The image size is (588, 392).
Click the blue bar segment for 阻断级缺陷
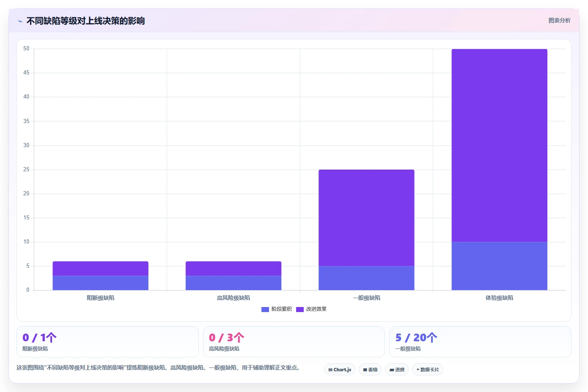(100, 283)
